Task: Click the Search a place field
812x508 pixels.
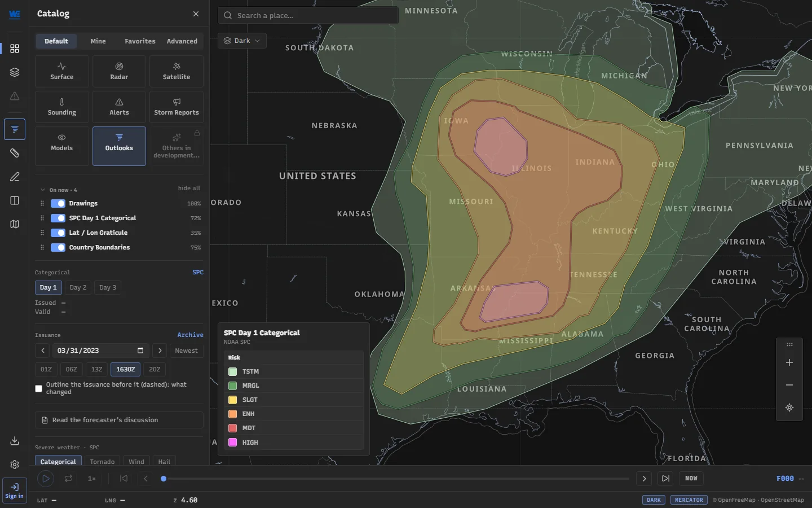Action: pos(308,15)
